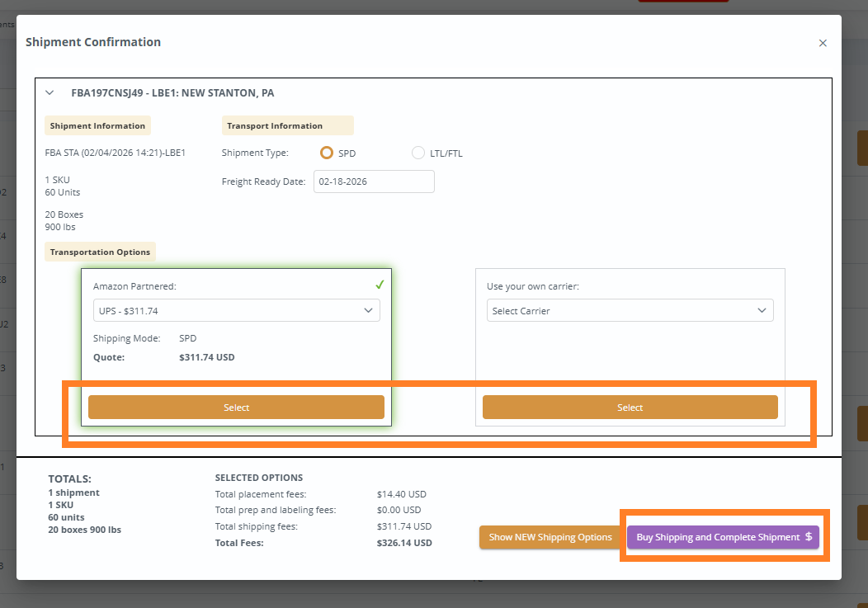Click the dollar sign icon on Buy Shipping
The width and height of the screenshot is (868, 608).
point(809,537)
